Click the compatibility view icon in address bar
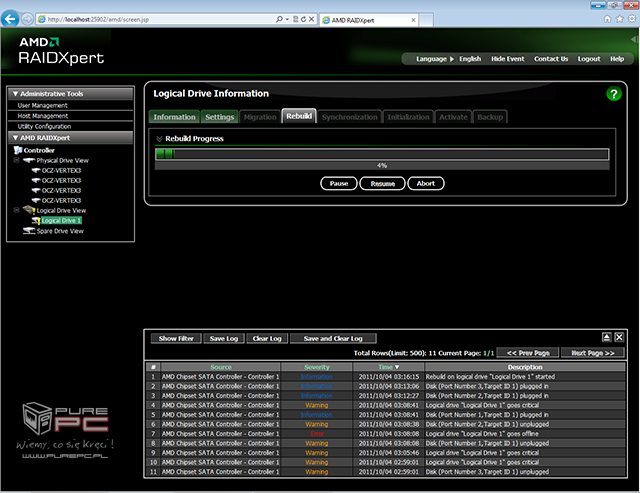640x493 pixels. [296, 19]
